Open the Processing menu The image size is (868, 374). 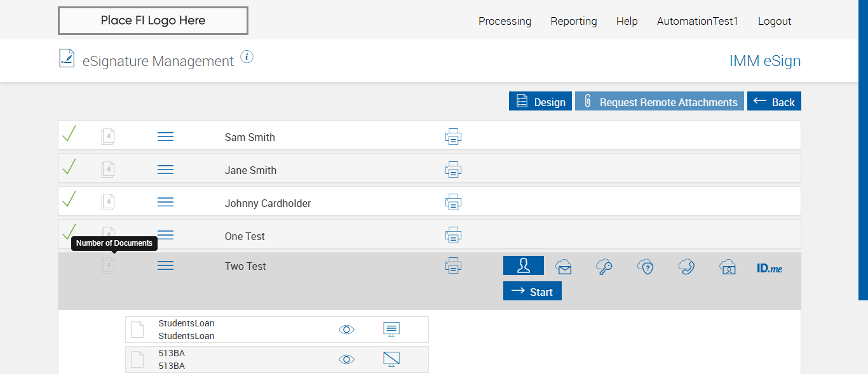505,21
